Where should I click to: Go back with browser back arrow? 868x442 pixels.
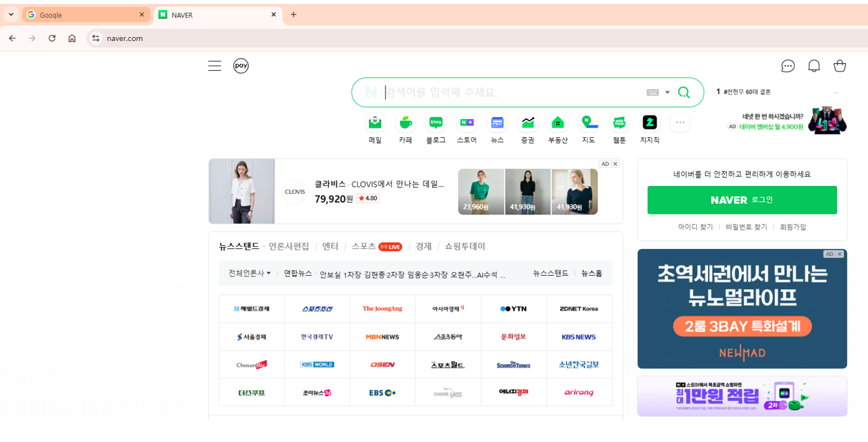click(12, 38)
